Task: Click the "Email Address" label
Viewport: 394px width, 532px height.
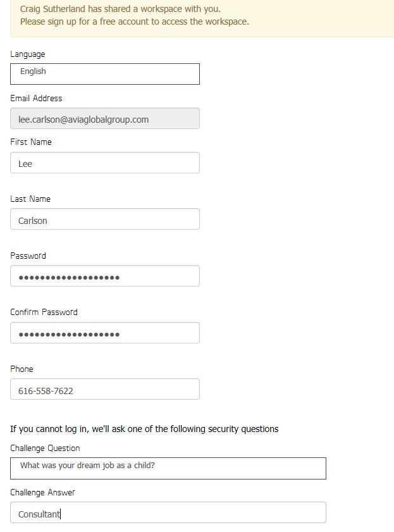Action: (x=36, y=98)
